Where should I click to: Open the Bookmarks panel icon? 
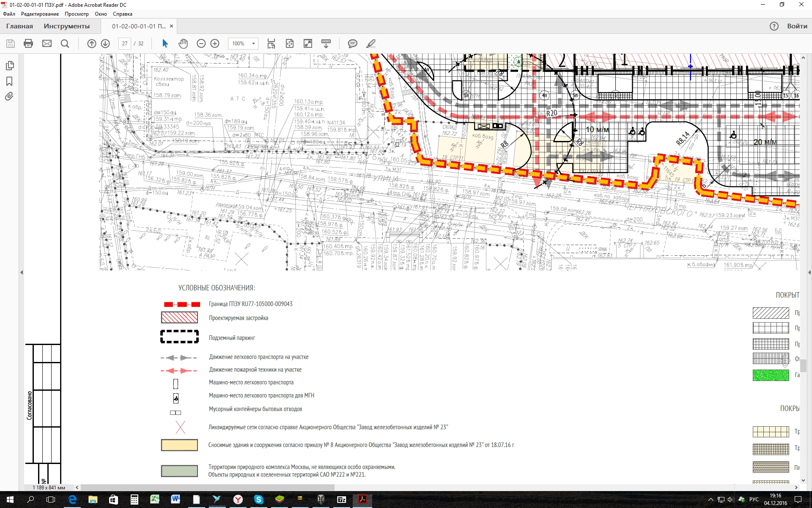pyautogui.click(x=9, y=81)
